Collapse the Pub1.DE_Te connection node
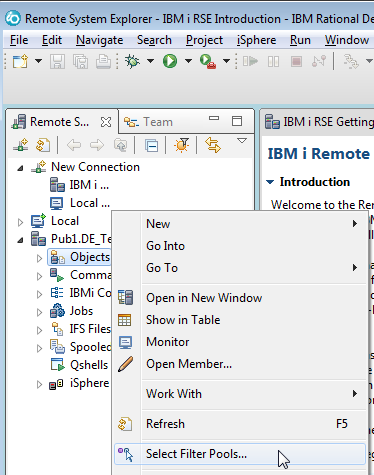Screen dimensions: 374x475 coord(20,240)
